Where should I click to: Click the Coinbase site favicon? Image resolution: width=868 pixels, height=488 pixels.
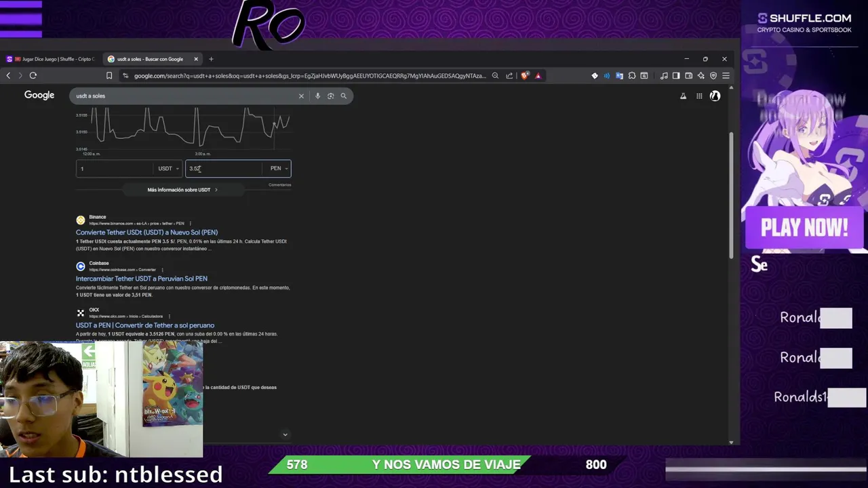pos(81,266)
